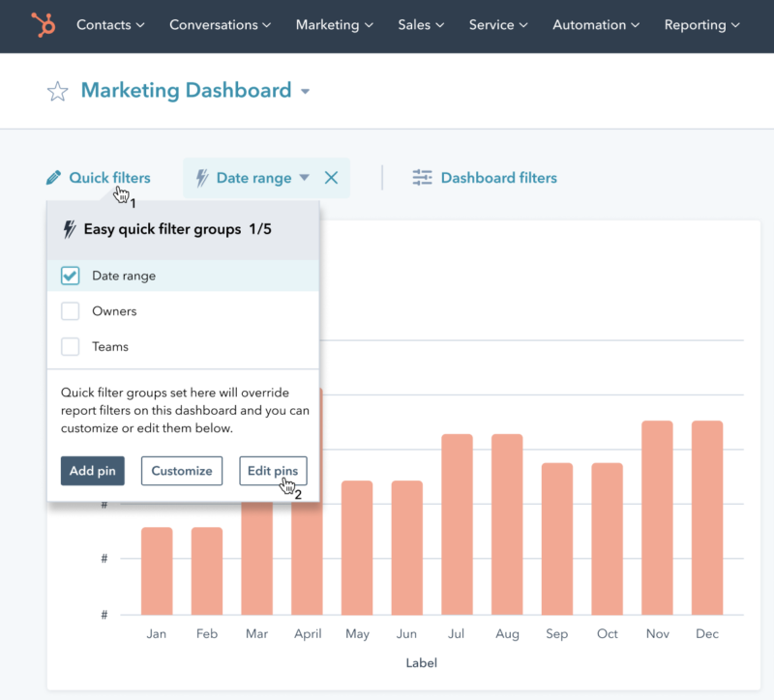Open the Marketing menu
The image size is (774, 700).
[x=334, y=25]
